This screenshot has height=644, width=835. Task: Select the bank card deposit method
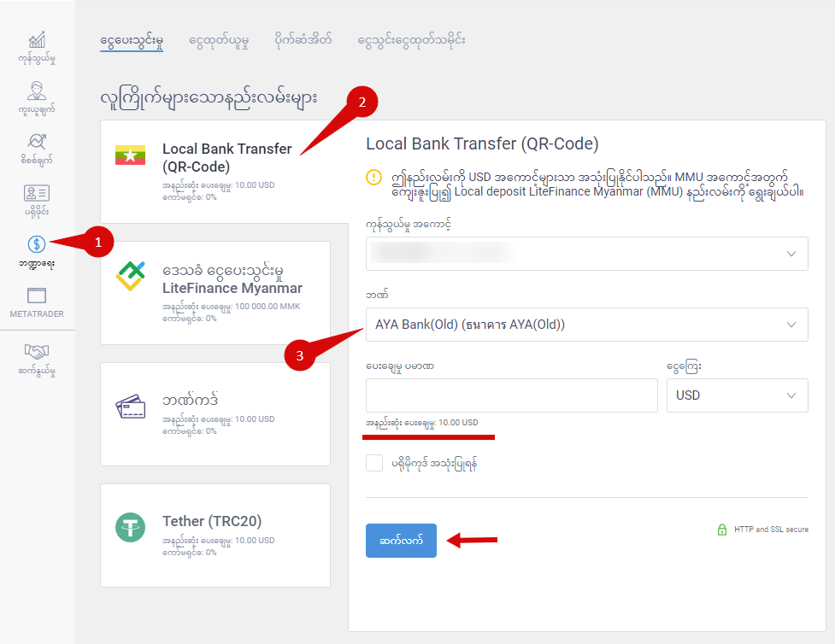coord(215,414)
